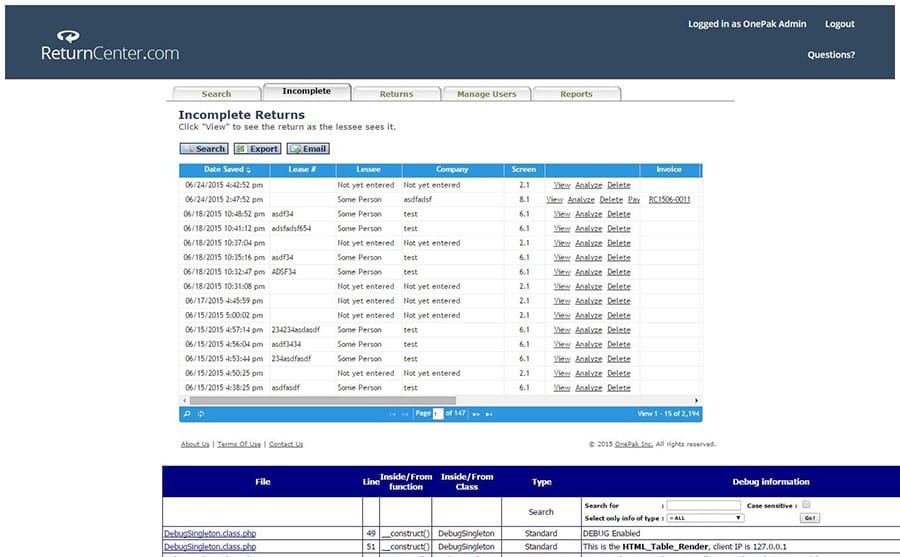Toggle the Case sensitive checkbox

(x=806, y=505)
